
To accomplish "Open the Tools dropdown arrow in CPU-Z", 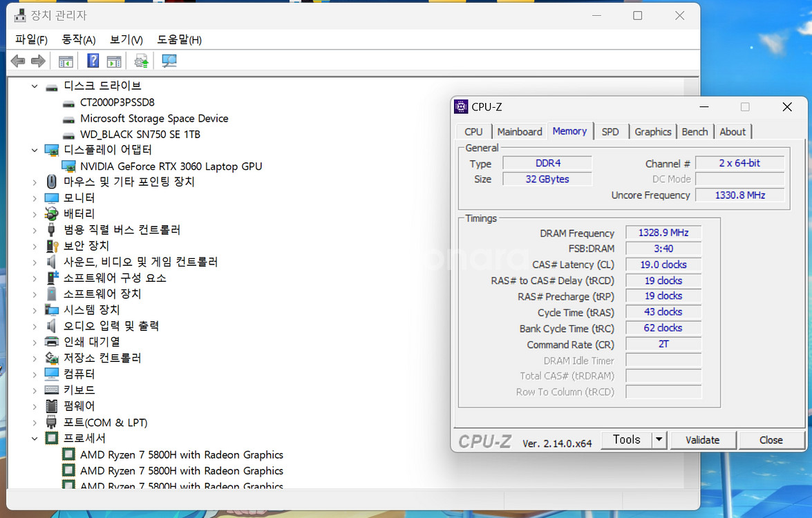I will (659, 440).
